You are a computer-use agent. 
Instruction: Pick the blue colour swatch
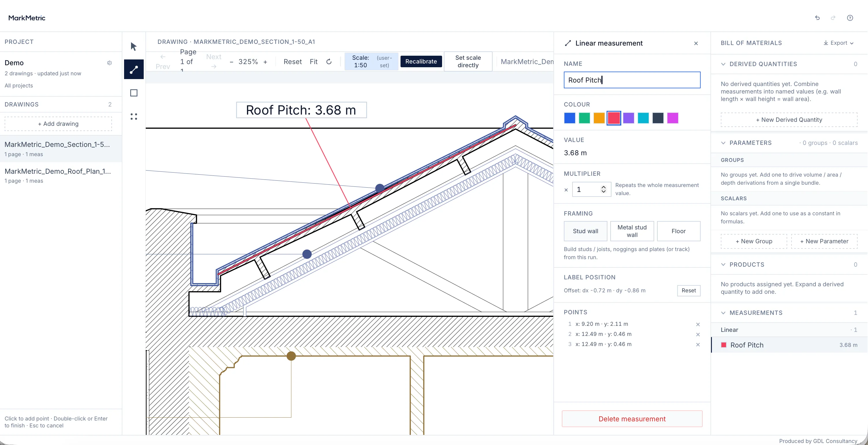(569, 118)
